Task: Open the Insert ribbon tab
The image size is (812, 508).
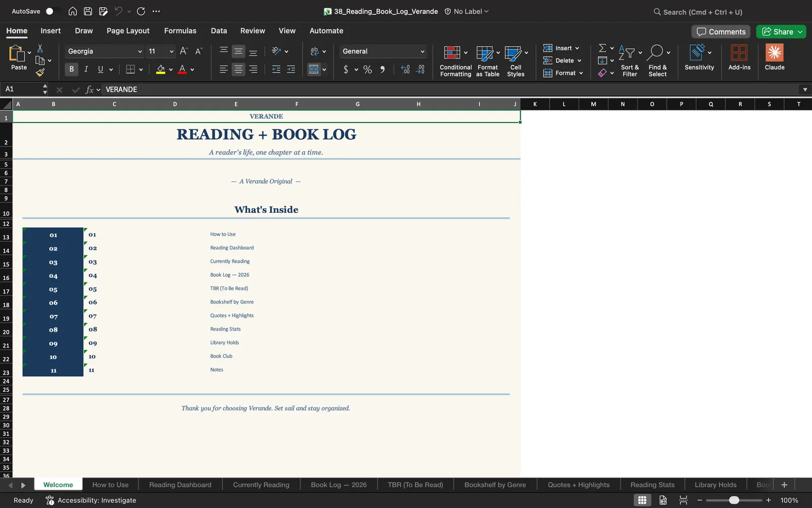Action: click(51, 30)
